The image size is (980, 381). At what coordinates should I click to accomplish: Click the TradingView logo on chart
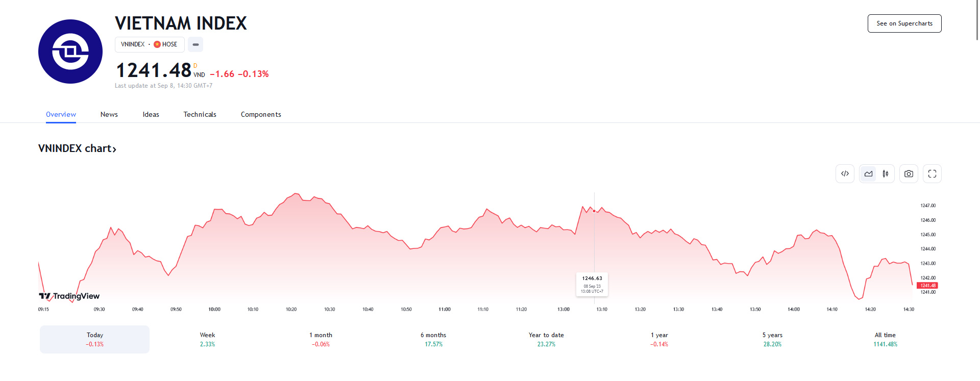click(69, 296)
